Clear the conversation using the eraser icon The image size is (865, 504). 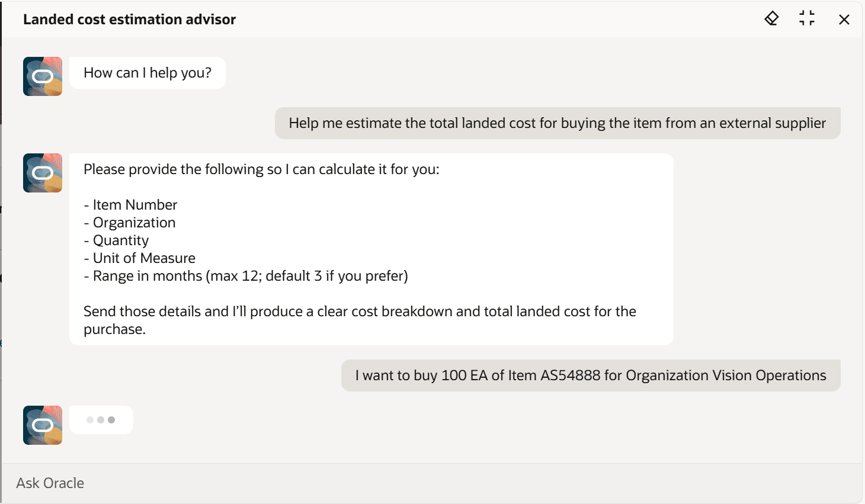771,18
